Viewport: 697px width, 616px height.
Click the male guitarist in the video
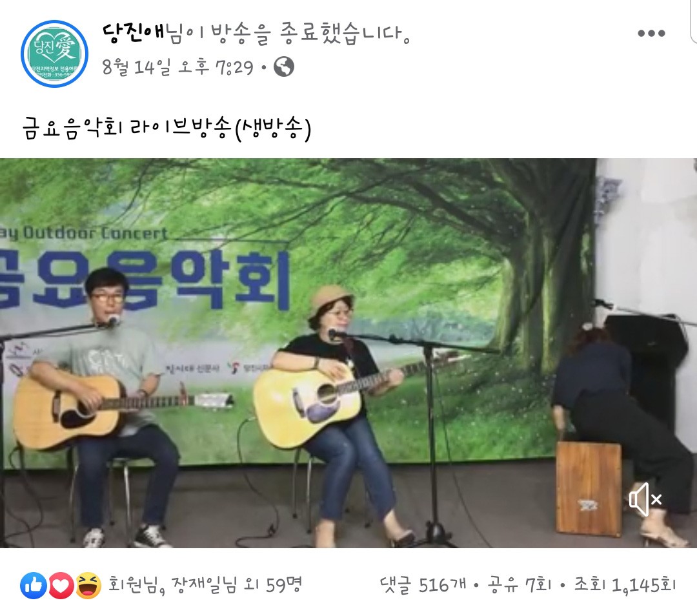105,405
